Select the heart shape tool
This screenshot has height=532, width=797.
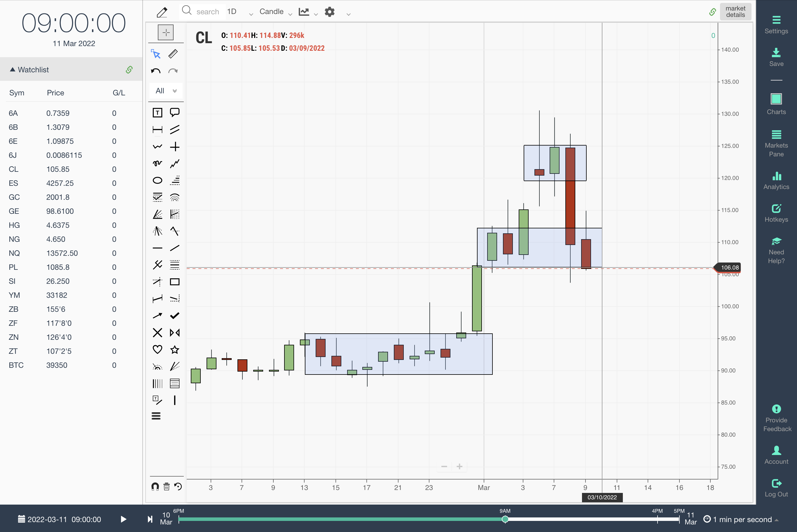158,349
